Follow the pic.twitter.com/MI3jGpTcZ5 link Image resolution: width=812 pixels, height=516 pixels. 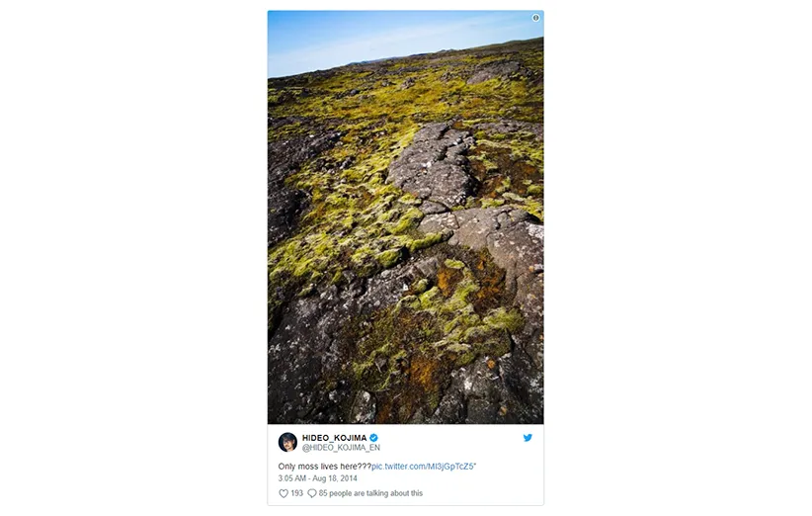pos(423,467)
